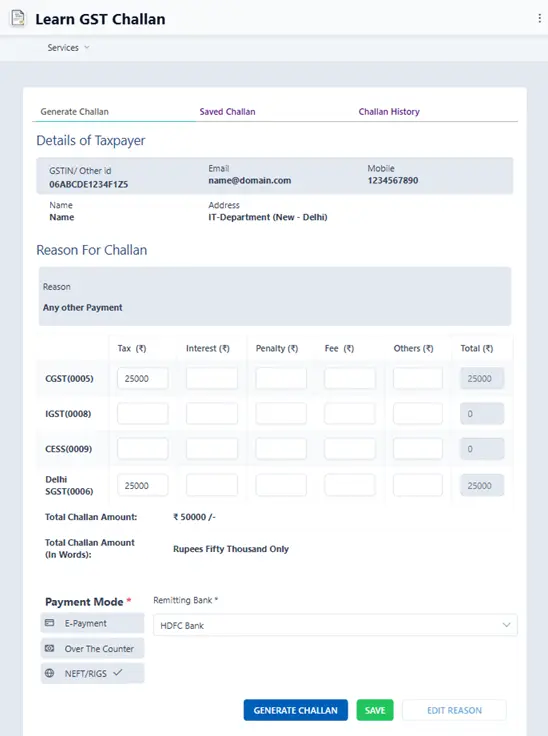
Task: Click the CGST Tax field showing 25000
Action: pyautogui.click(x=143, y=378)
